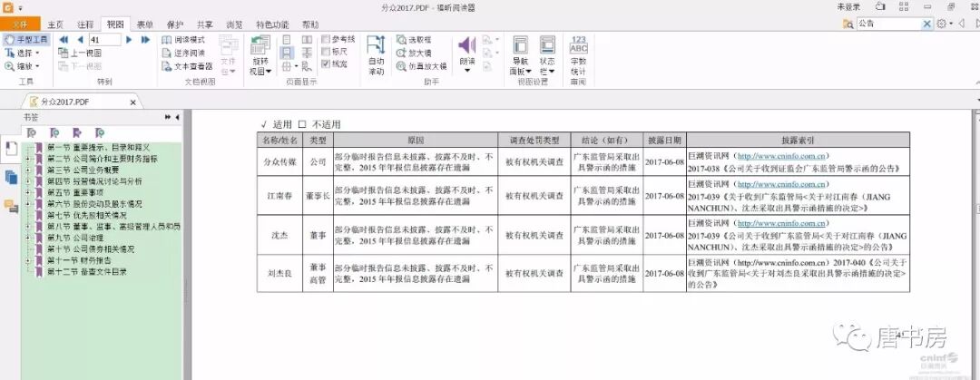The height and width of the screenshot is (380, 980).
Task: Jump to the last page arrow
Action: (145, 39)
